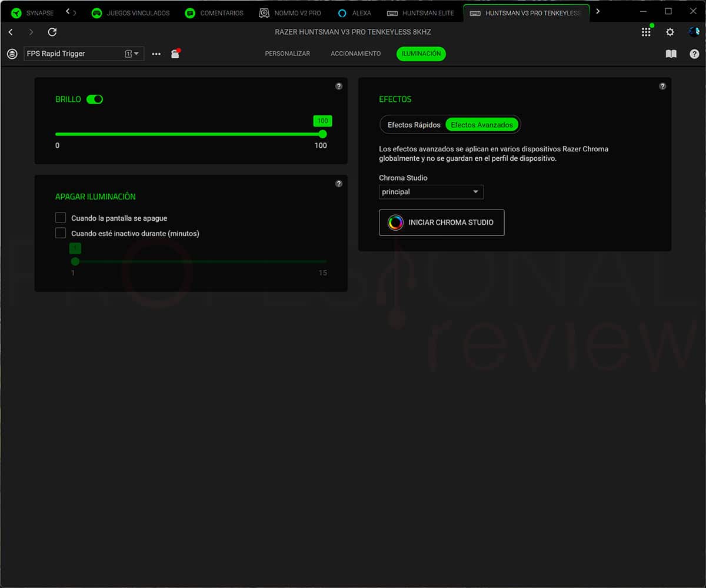Close the Synapse window

coord(693,11)
